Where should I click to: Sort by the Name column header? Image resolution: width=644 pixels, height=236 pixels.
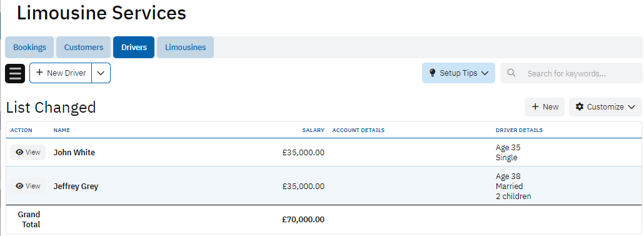point(62,130)
